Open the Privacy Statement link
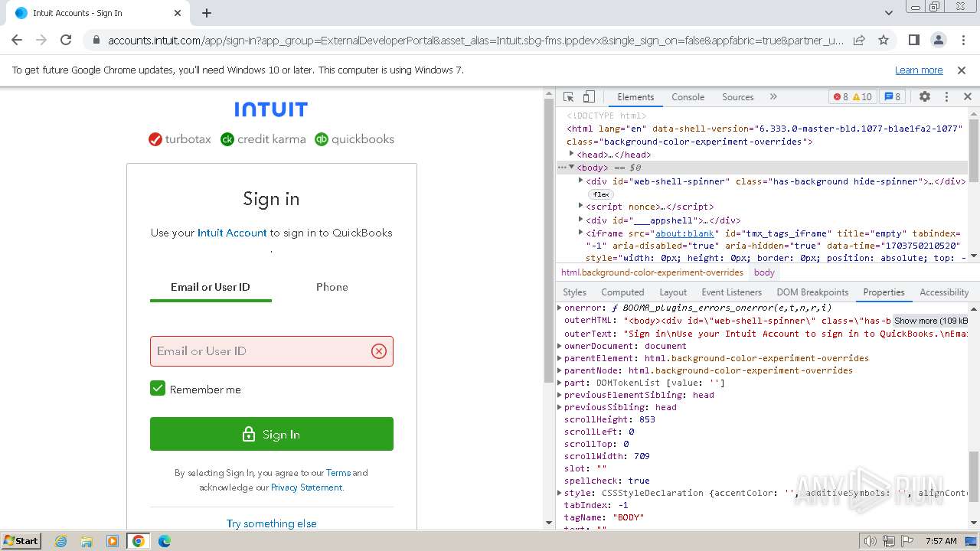The image size is (980, 551). pyautogui.click(x=306, y=487)
